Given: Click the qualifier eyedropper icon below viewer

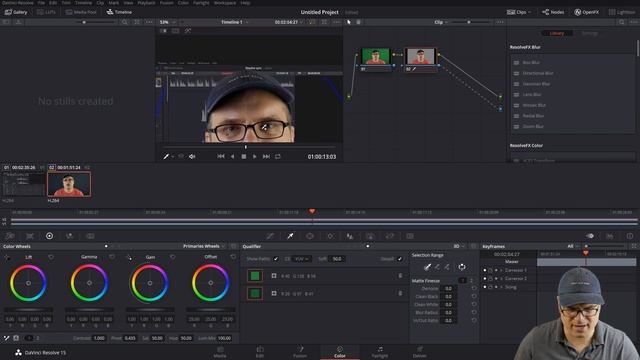Looking at the screenshot, I should 166,157.
